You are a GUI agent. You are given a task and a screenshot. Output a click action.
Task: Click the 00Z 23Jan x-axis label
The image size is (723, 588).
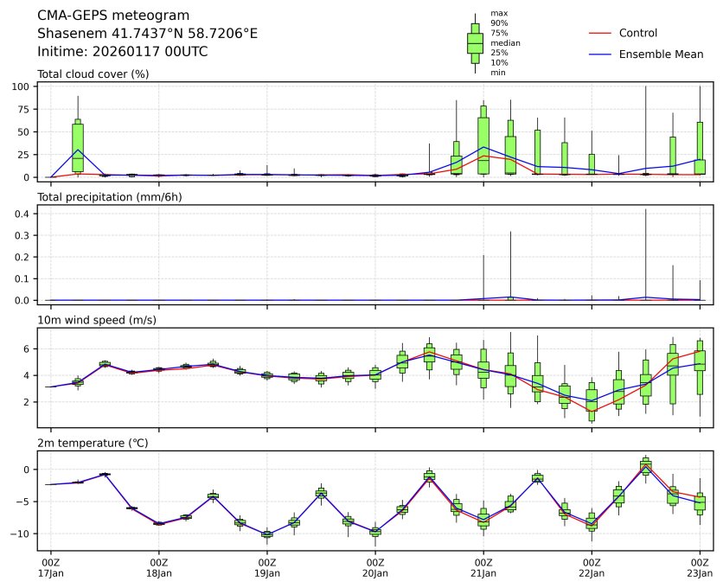tap(699, 567)
